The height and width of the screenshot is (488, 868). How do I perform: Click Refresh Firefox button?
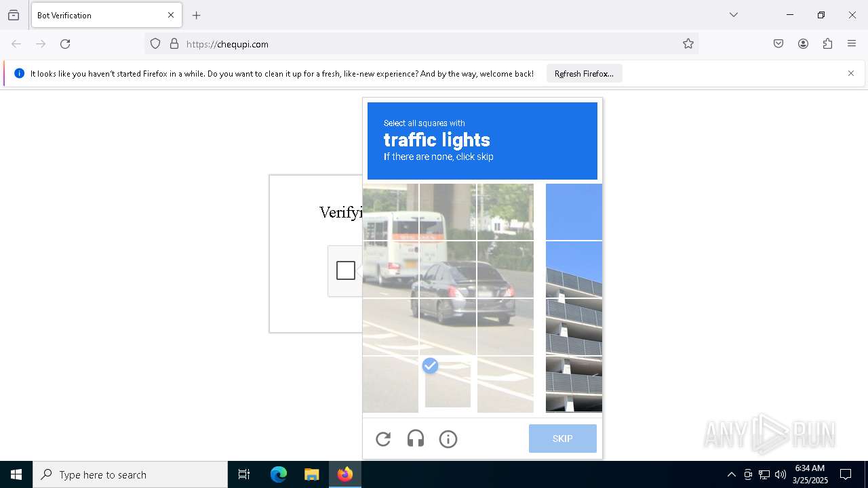[x=584, y=74]
